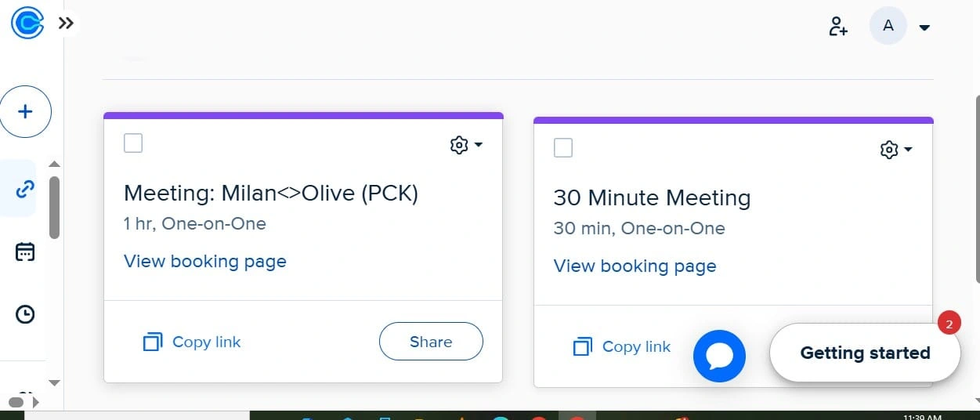The image size is (980, 420).
Task: Expand the account menu caret beside avatar
Action: tap(924, 28)
